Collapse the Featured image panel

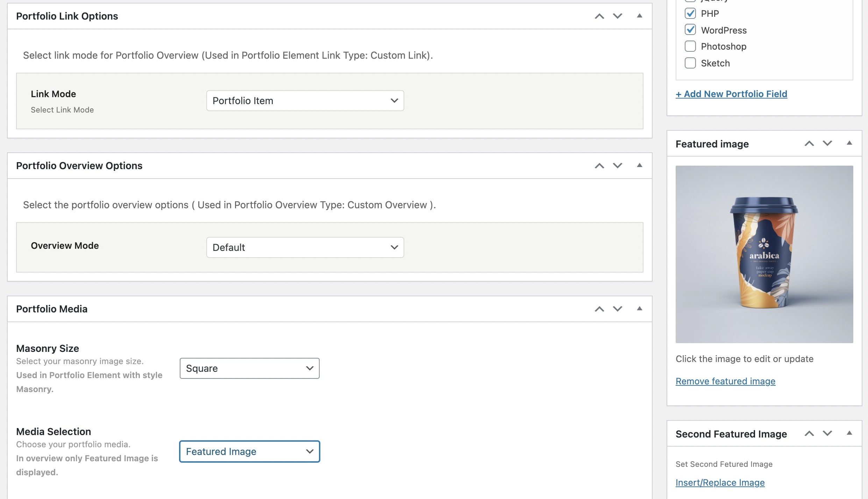coord(849,143)
